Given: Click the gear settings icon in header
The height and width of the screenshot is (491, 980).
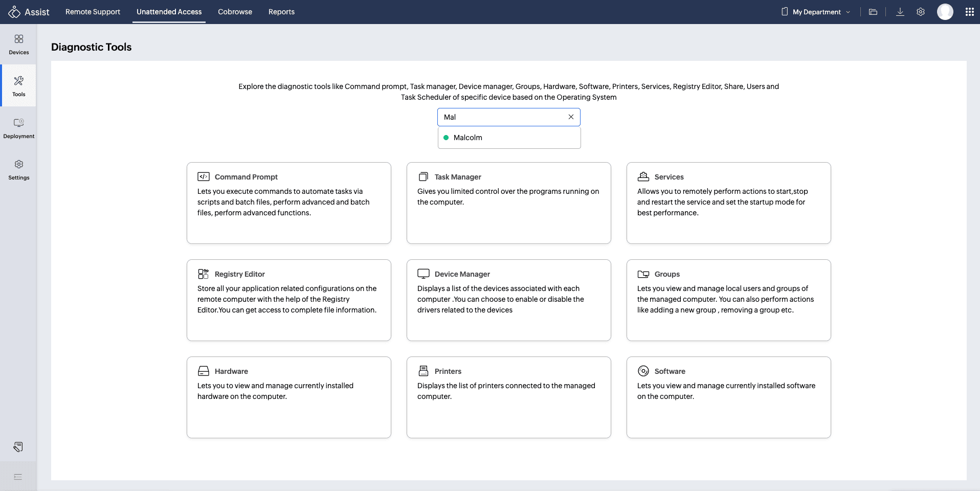Looking at the screenshot, I should [920, 12].
